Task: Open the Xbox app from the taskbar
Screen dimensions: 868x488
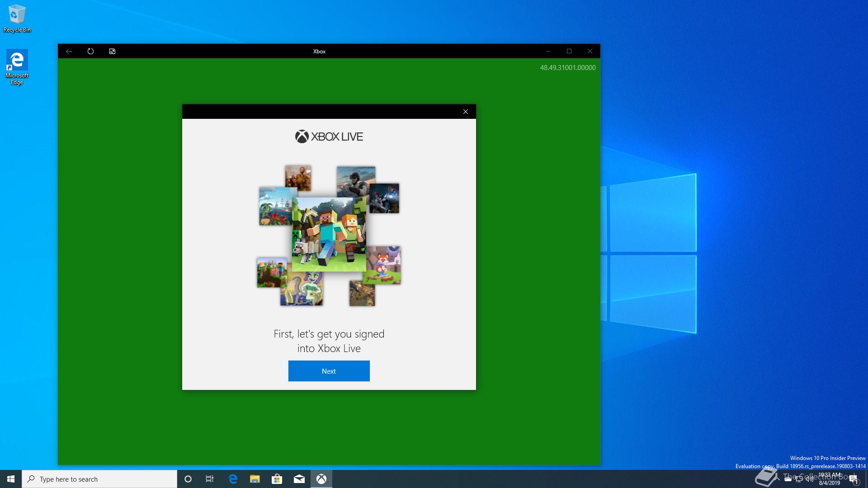Action: [321, 479]
